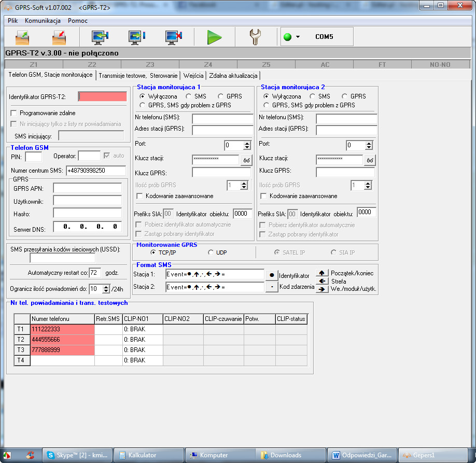Click the write data to module icon
Screen dimensions: 476x463
(136, 37)
